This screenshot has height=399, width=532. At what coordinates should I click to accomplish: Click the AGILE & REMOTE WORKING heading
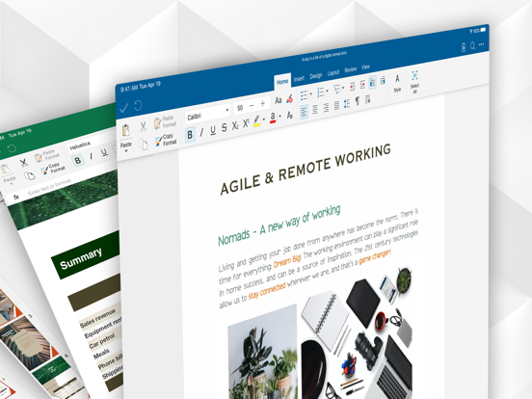(306, 170)
